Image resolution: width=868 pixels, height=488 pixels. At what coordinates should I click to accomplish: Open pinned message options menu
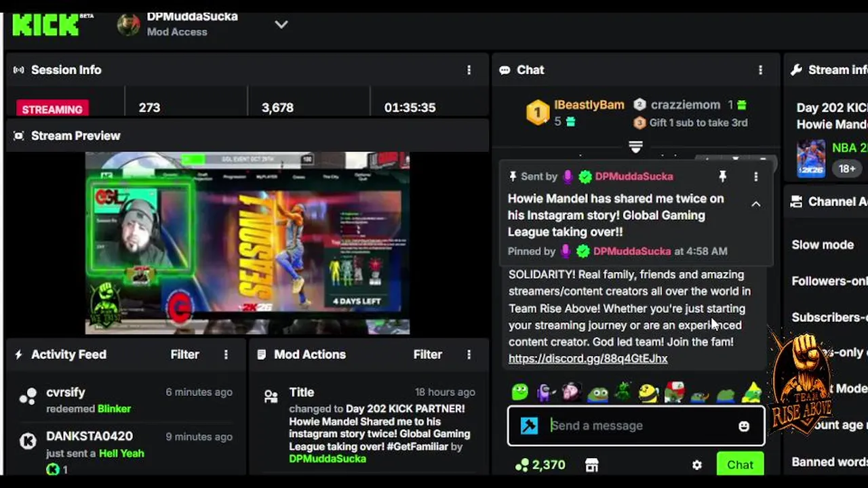(x=756, y=176)
